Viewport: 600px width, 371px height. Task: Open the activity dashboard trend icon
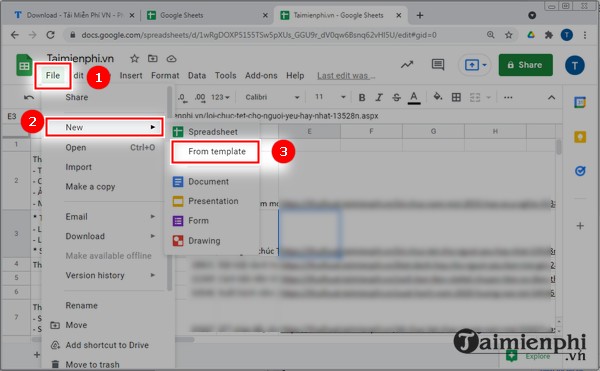pos(407,64)
